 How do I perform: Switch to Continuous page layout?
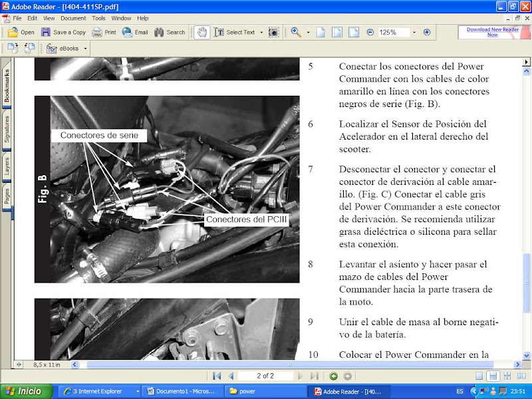tap(493, 376)
